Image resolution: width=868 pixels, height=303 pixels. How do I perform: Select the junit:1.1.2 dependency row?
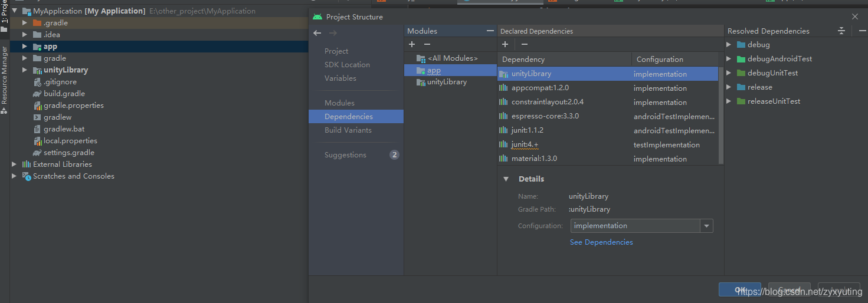click(608, 130)
